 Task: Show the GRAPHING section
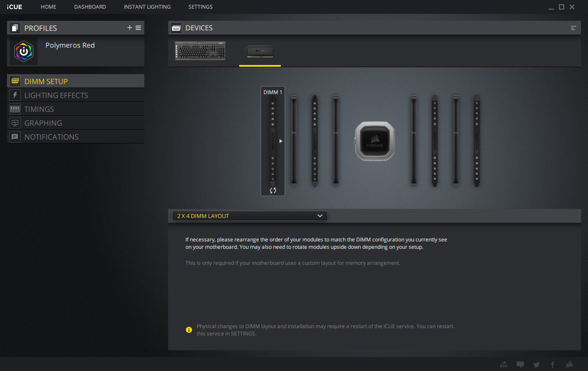(x=75, y=123)
